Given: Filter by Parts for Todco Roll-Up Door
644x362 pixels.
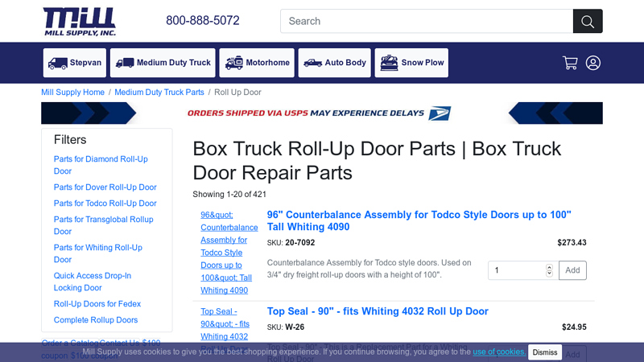Looking at the screenshot, I should click(x=105, y=204).
